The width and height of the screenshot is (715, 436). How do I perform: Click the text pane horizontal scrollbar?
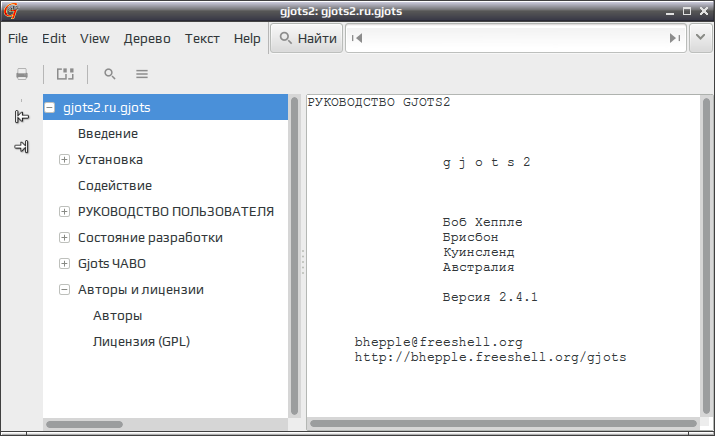click(x=503, y=424)
